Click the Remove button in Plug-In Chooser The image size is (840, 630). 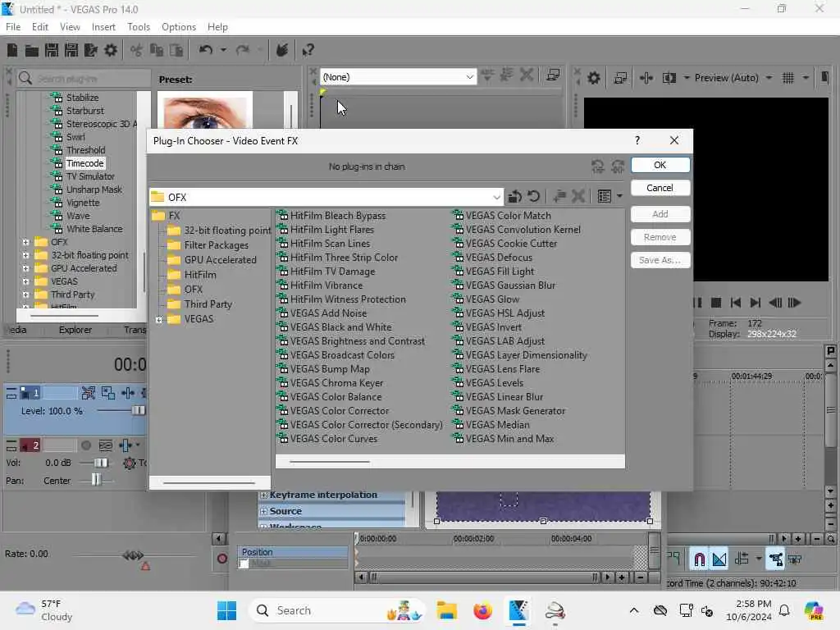(x=660, y=237)
